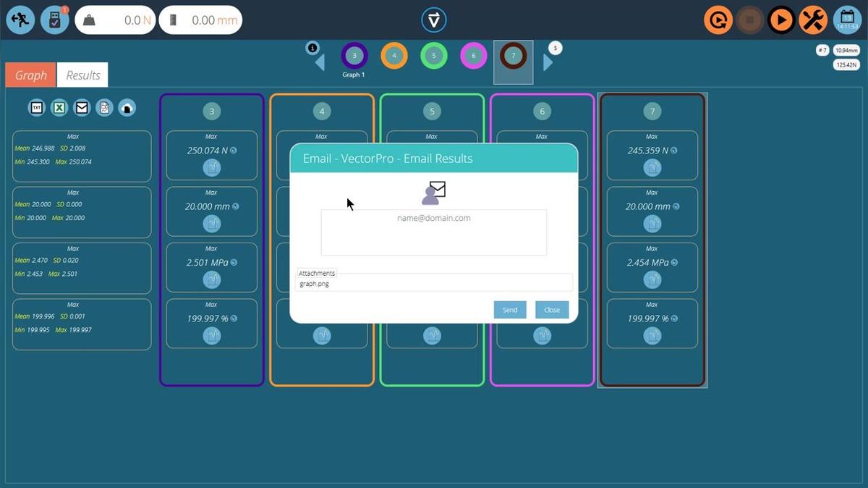Start the test with the play button
Screen dimensions: 868x488
pyautogui.click(x=781, y=20)
